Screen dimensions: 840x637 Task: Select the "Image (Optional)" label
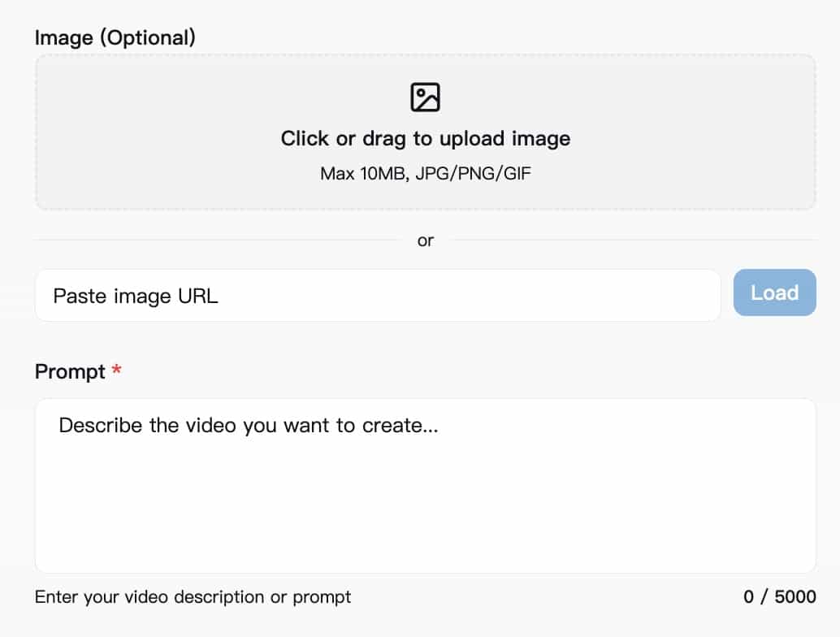coord(115,37)
